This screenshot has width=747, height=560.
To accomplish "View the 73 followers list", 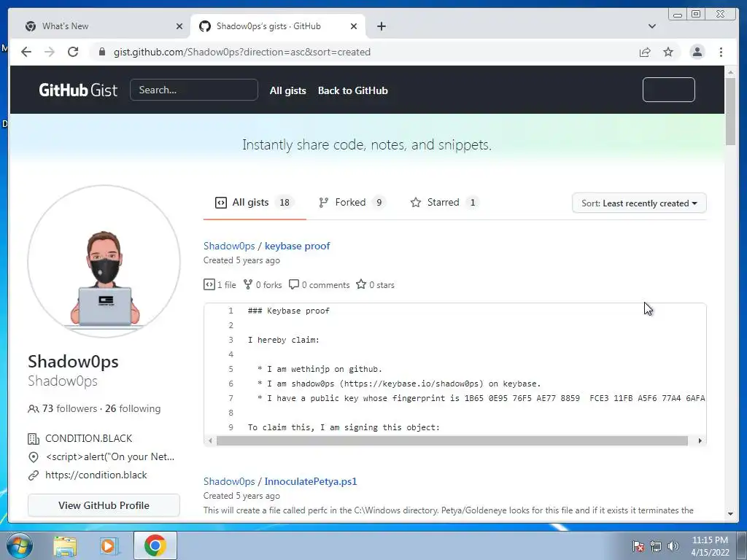I will (x=69, y=408).
